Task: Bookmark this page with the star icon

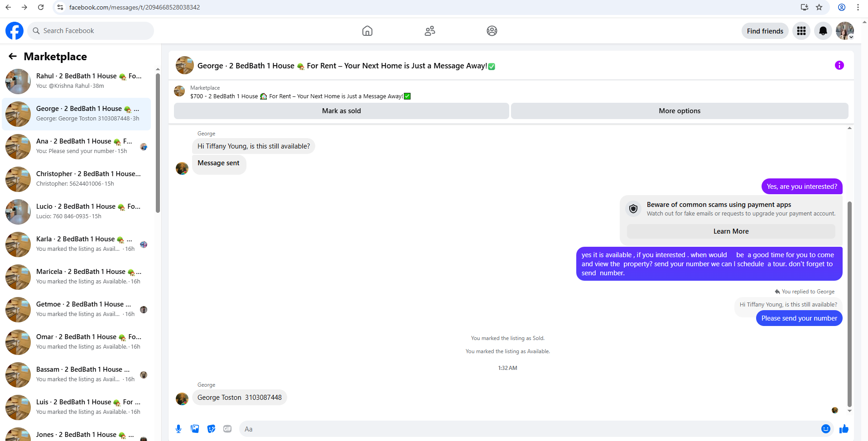Action: (x=819, y=7)
